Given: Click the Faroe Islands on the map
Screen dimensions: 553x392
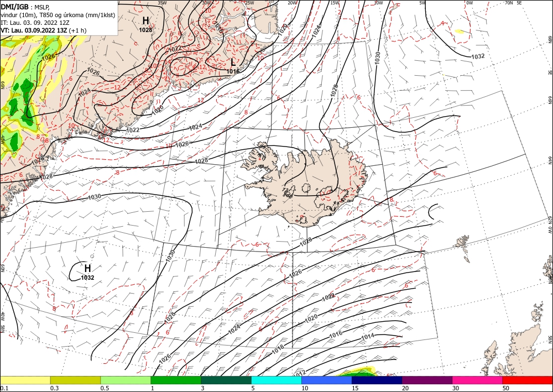Looking at the screenshot, I should coord(463,243).
